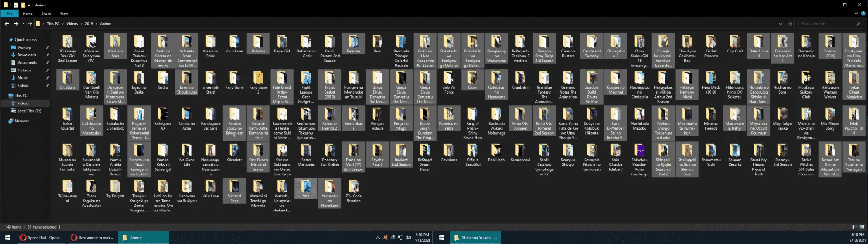
Task: Open the Obsolete folder
Action: 234,153
